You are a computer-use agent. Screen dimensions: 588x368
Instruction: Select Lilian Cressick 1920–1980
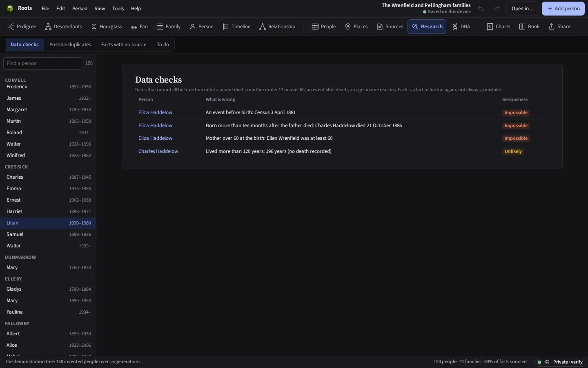coord(48,223)
